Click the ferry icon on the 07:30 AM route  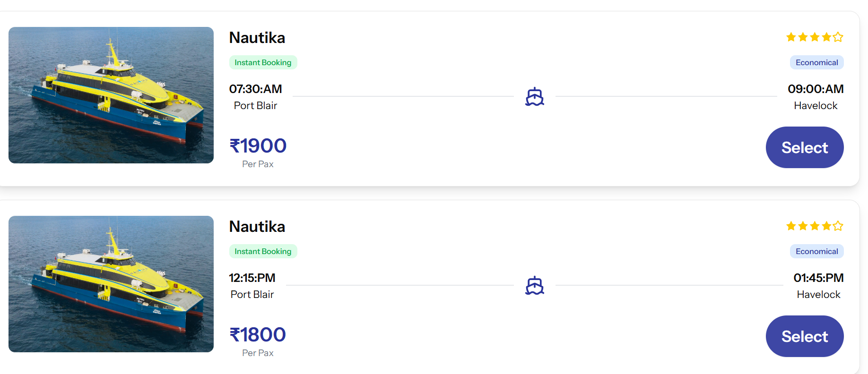535,97
